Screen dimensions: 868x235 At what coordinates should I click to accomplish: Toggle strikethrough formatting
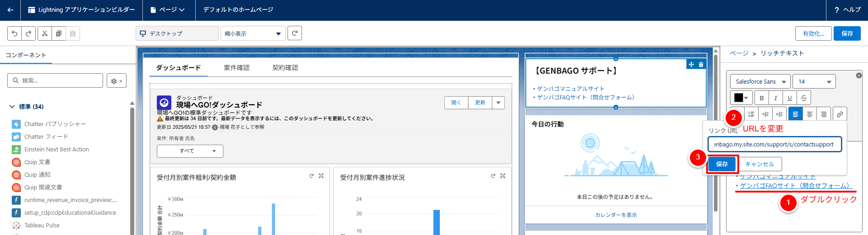804,98
